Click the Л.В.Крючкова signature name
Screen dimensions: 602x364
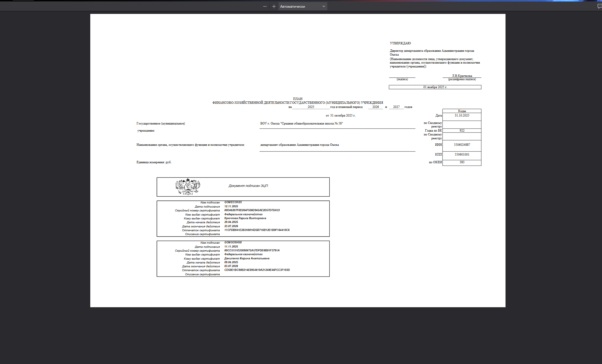click(x=462, y=76)
